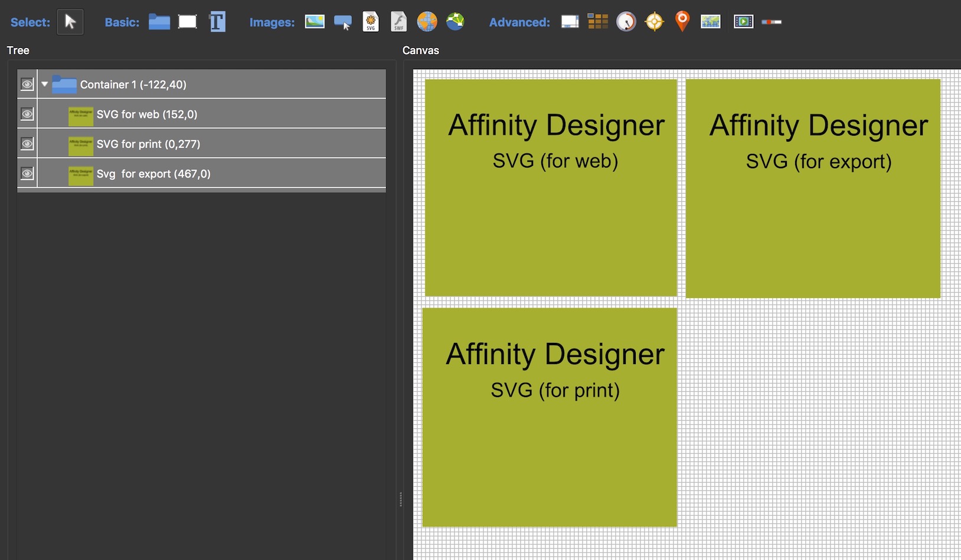Pick the Text tool icon
The height and width of the screenshot is (560, 961).
[217, 22]
